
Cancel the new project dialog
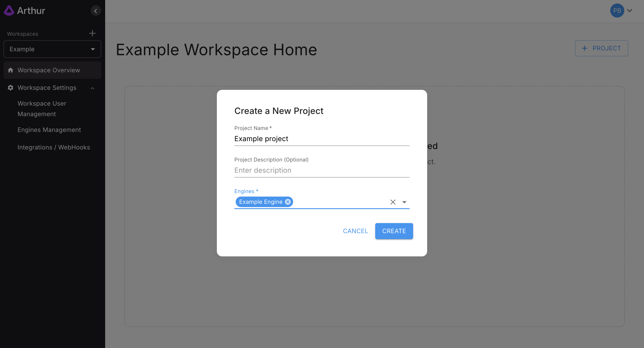click(355, 231)
